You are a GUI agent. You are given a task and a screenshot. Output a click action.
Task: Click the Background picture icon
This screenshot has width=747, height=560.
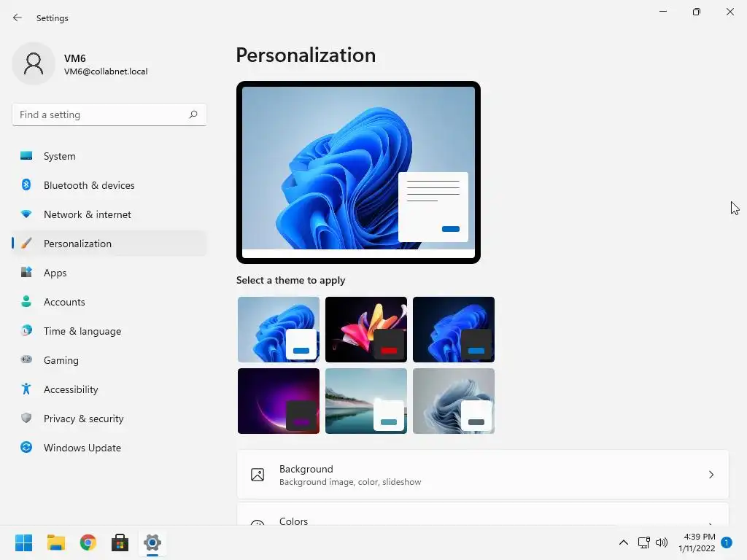pyautogui.click(x=258, y=475)
